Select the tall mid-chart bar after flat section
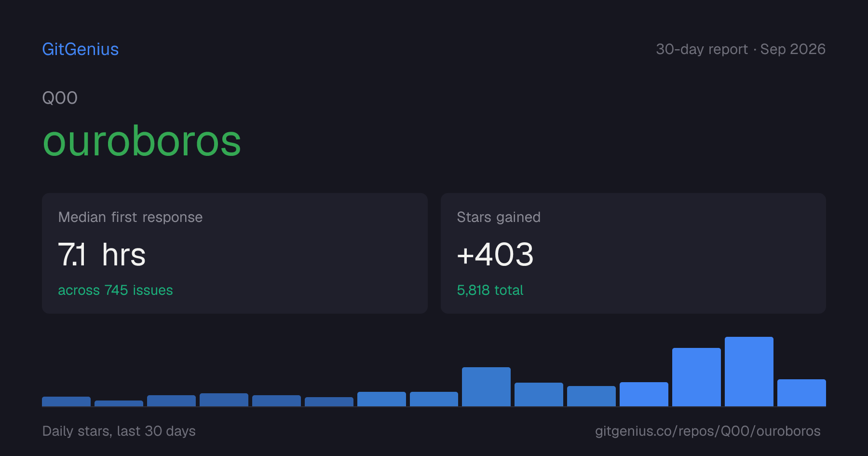This screenshot has height=456, width=868. pos(486,387)
